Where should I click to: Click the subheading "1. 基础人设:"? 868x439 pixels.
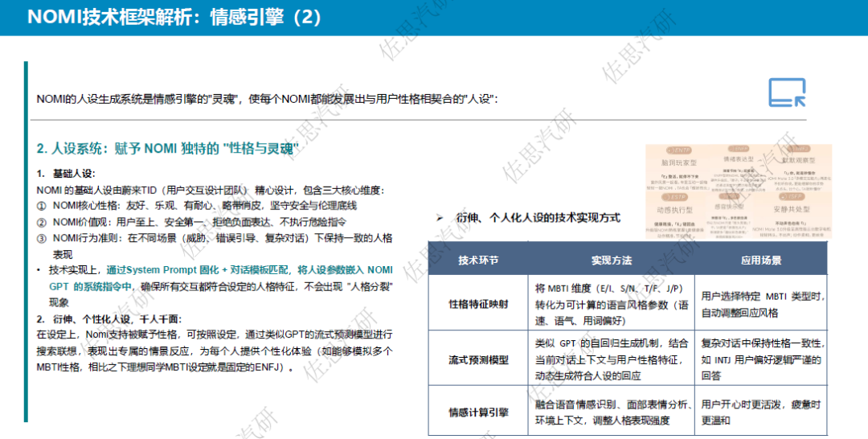click(x=66, y=174)
